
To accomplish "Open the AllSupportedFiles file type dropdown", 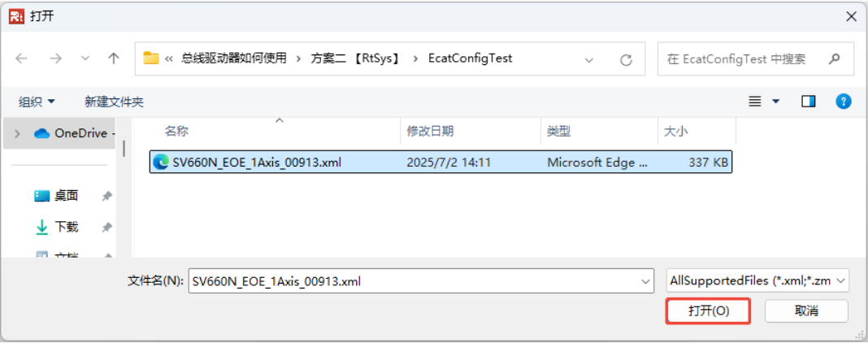I will tap(757, 280).
